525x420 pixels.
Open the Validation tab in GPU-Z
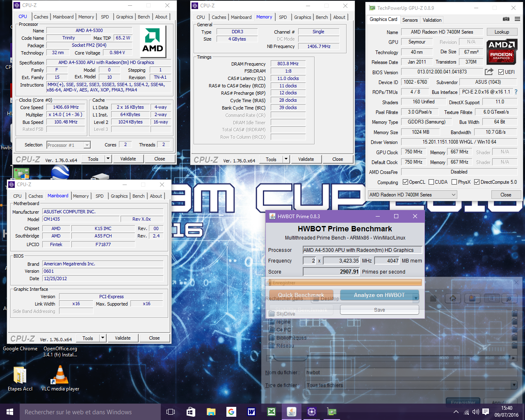432,20
